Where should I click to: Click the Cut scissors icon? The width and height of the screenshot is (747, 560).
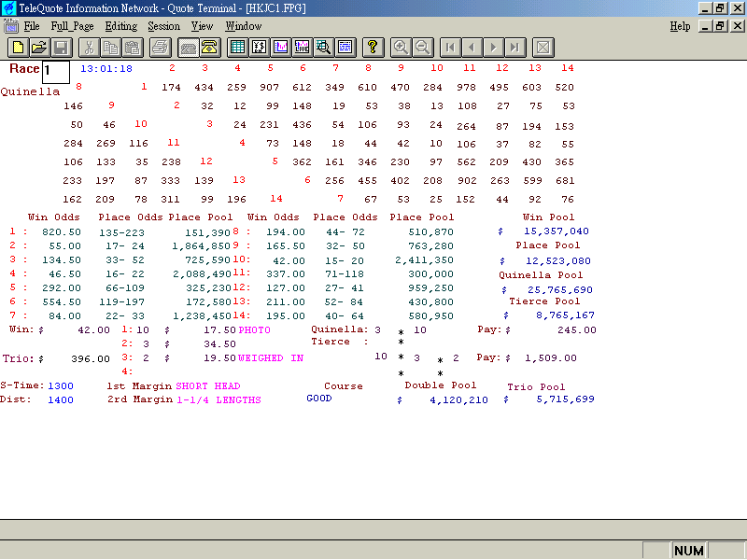coord(89,48)
